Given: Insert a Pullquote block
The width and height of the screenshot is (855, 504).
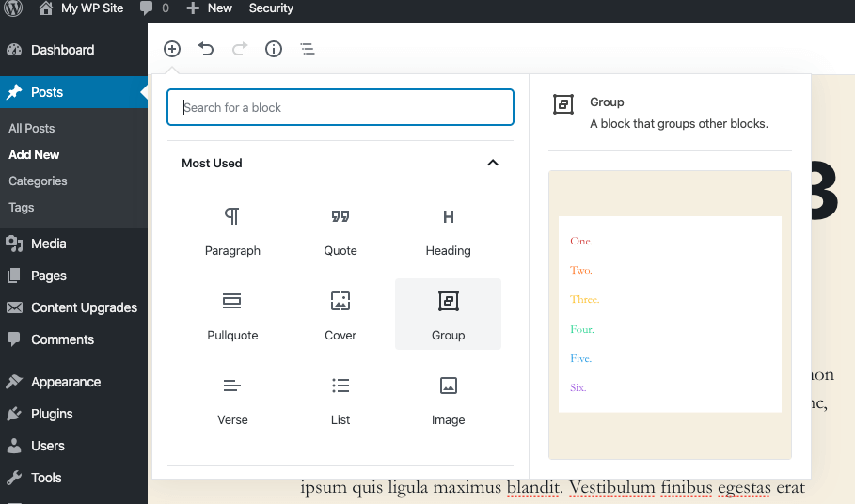Looking at the screenshot, I should (232, 314).
